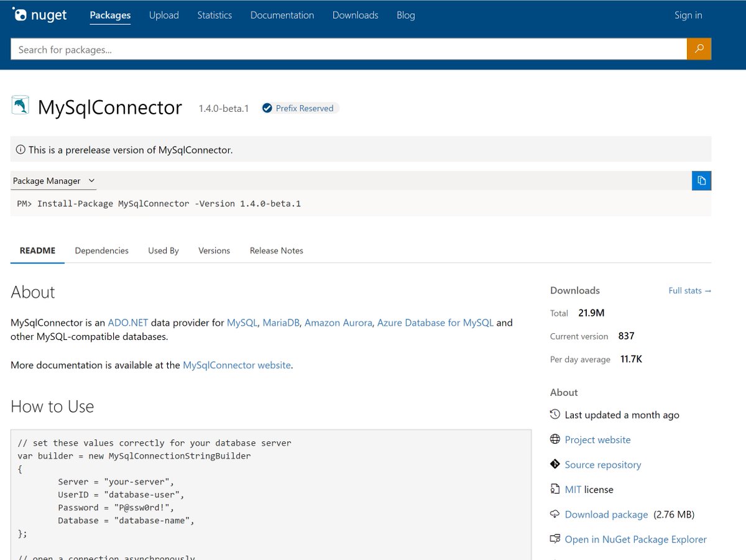Click the 'Last updated a month ago' text
Viewport: 746px width, 560px height.
pyautogui.click(x=622, y=415)
